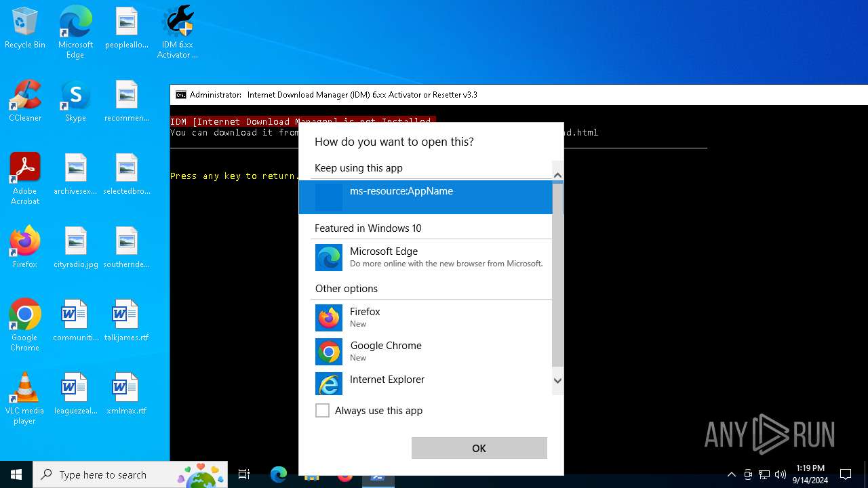Open Task View from taskbar
The width and height of the screenshot is (868, 488).
coord(244,474)
